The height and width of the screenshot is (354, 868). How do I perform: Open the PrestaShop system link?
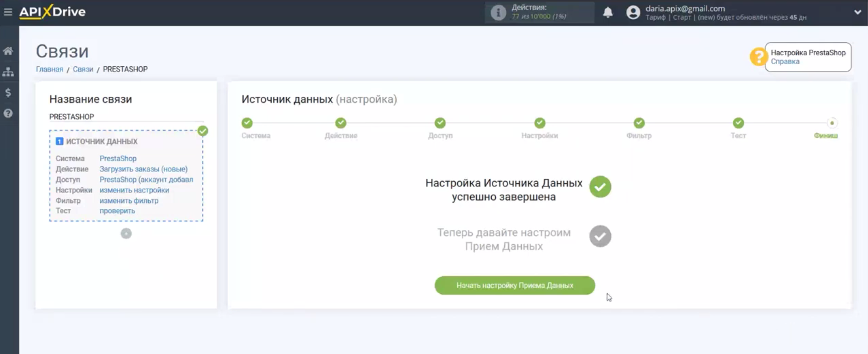coord(118,159)
